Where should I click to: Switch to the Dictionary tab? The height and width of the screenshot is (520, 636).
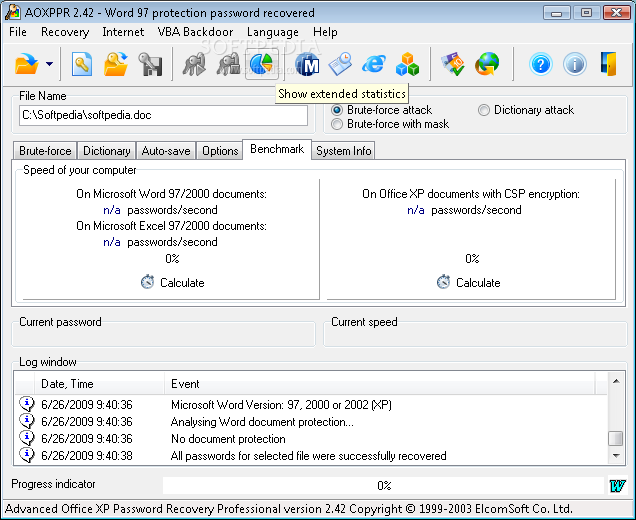(106, 151)
